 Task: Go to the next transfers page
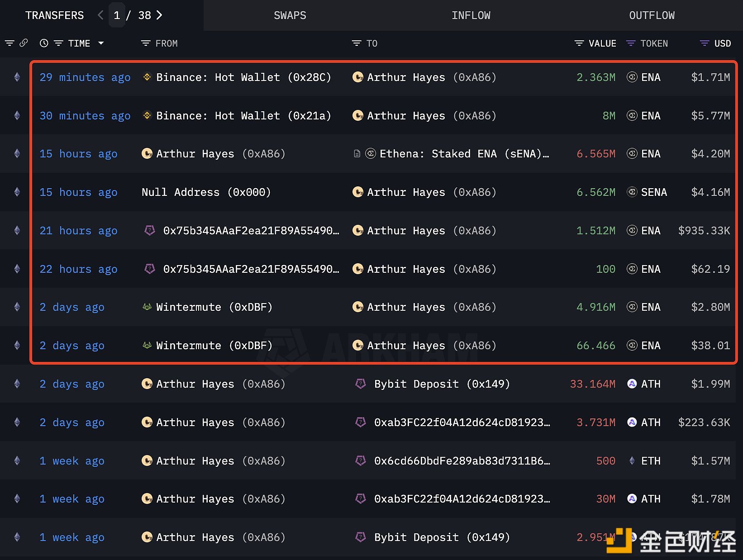pos(159,15)
